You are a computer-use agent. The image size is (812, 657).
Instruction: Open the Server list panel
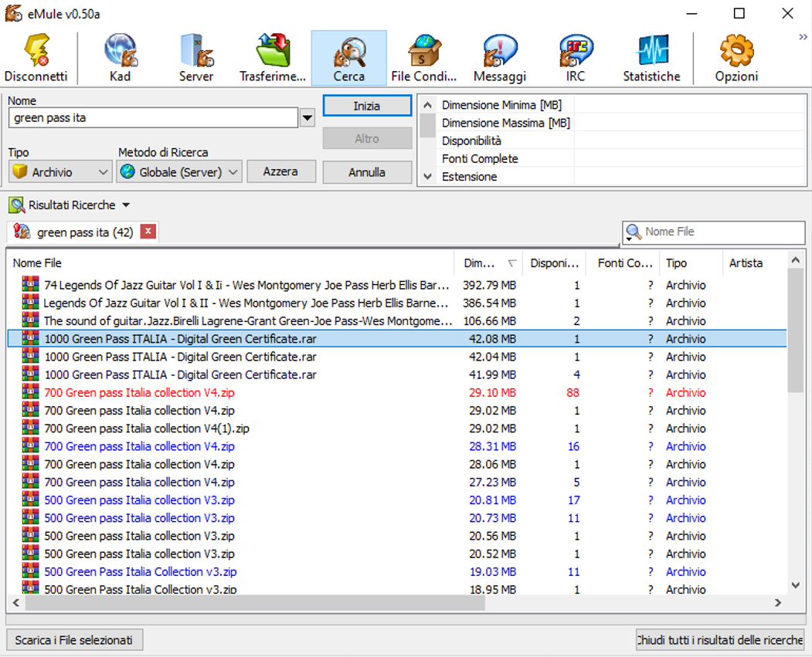196,58
